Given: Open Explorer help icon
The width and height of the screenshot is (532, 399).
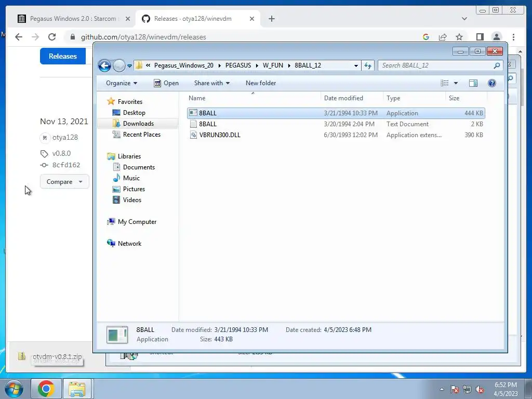Looking at the screenshot, I should point(491,83).
